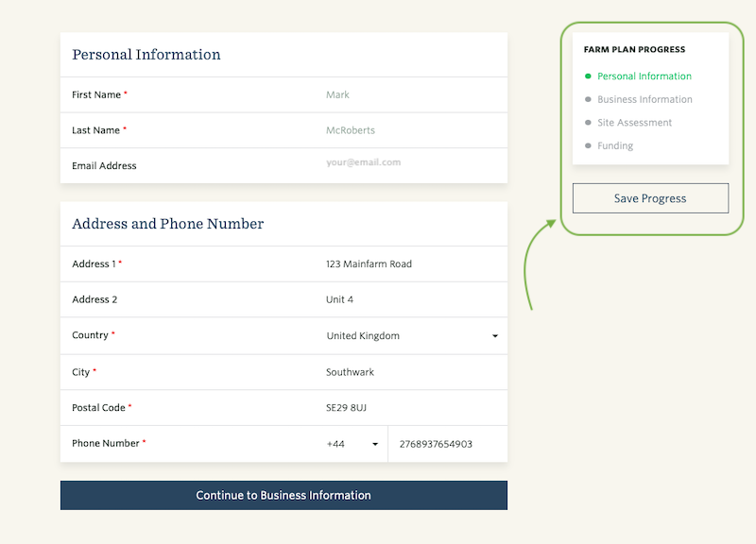
Task: Open the +44 phone country code dropdown
Action: pos(352,444)
